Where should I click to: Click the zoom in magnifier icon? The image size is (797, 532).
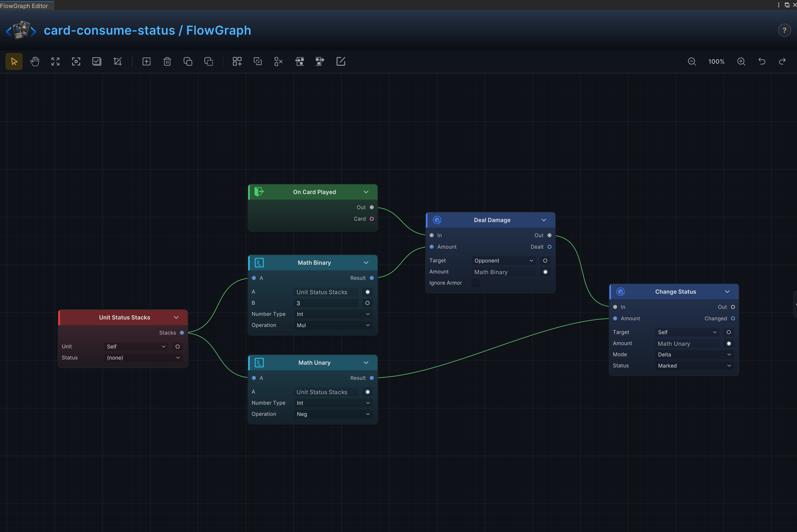pyautogui.click(x=741, y=61)
